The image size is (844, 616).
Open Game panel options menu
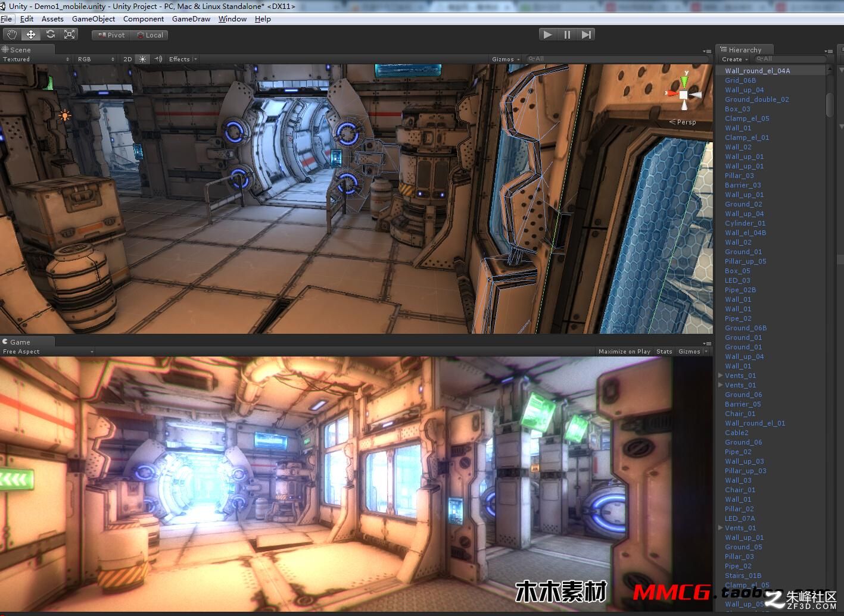click(707, 343)
